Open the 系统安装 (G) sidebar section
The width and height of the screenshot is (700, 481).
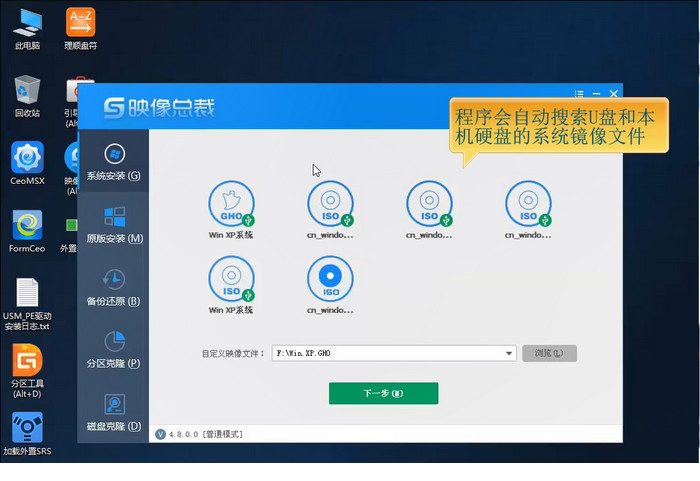(114, 162)
